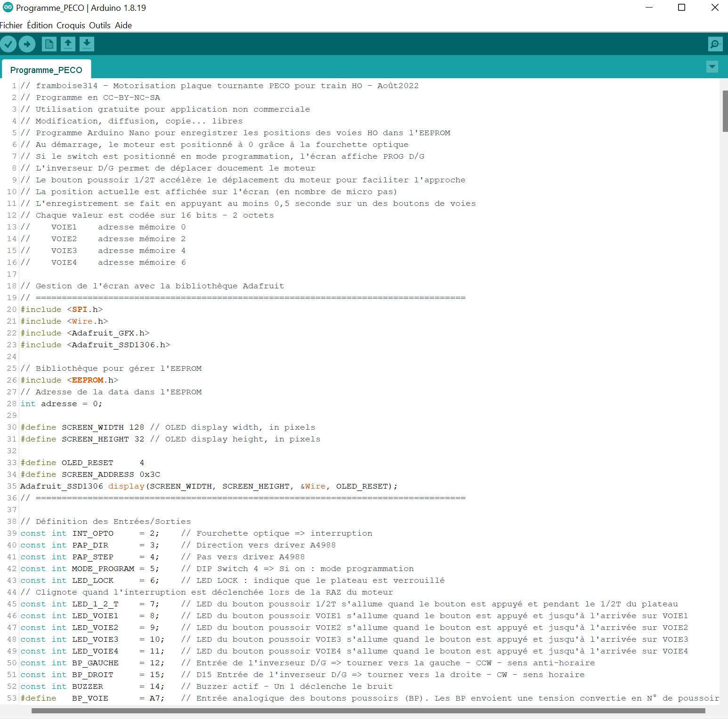Open the Édition menu
The image size is (728, 719).
40,25
